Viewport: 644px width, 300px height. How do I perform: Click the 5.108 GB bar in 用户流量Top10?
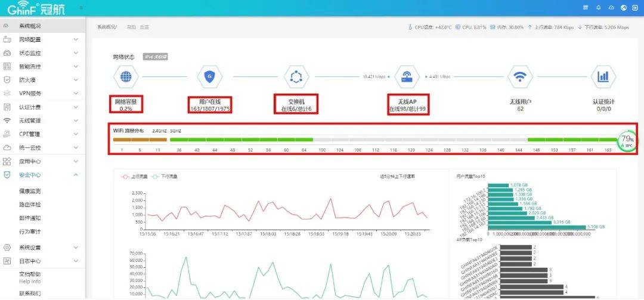537,227
